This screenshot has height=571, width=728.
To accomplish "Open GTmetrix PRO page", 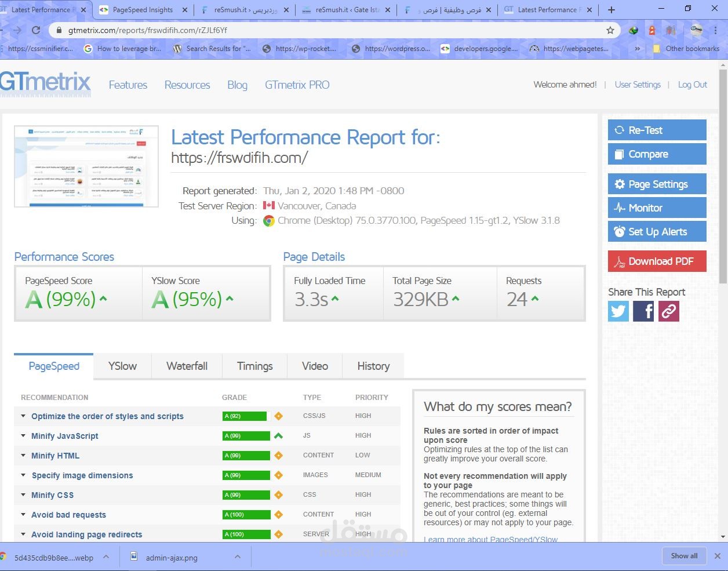I will [297, 85].
